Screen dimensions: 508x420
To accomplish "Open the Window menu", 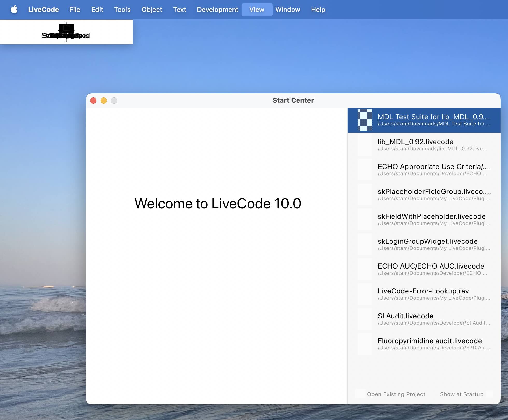I will [287, 10].
